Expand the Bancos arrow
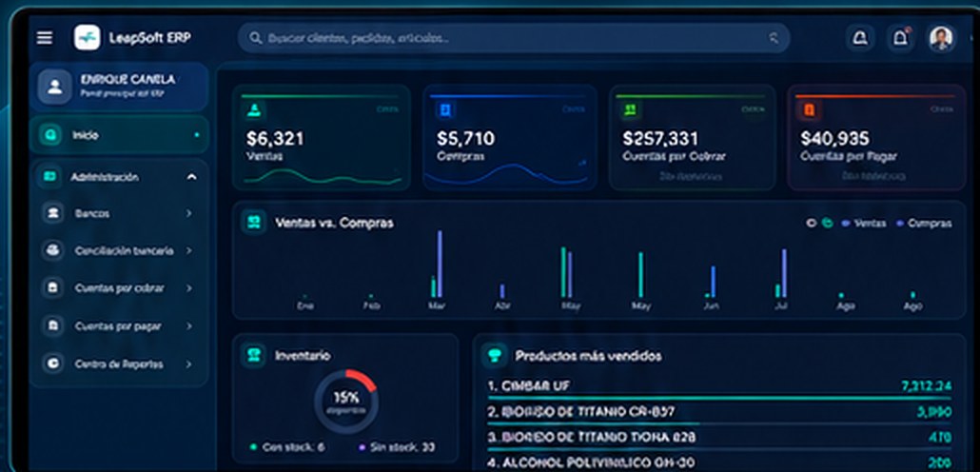 click(x=188, y=214)
